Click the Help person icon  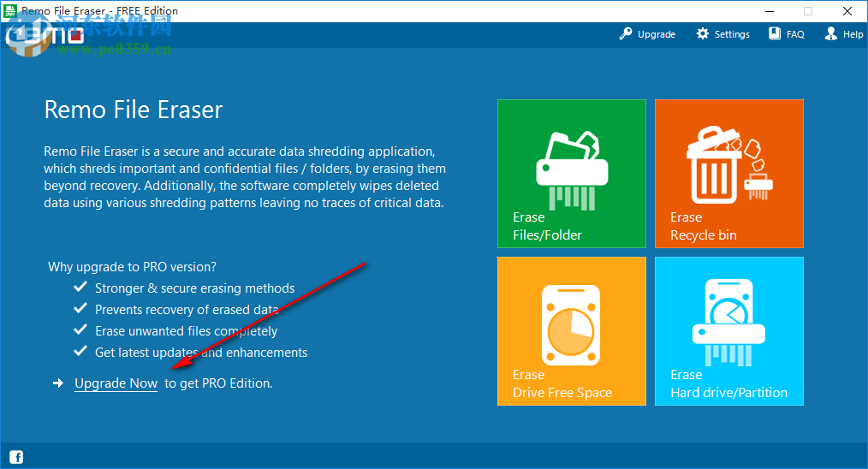[831, 33]
